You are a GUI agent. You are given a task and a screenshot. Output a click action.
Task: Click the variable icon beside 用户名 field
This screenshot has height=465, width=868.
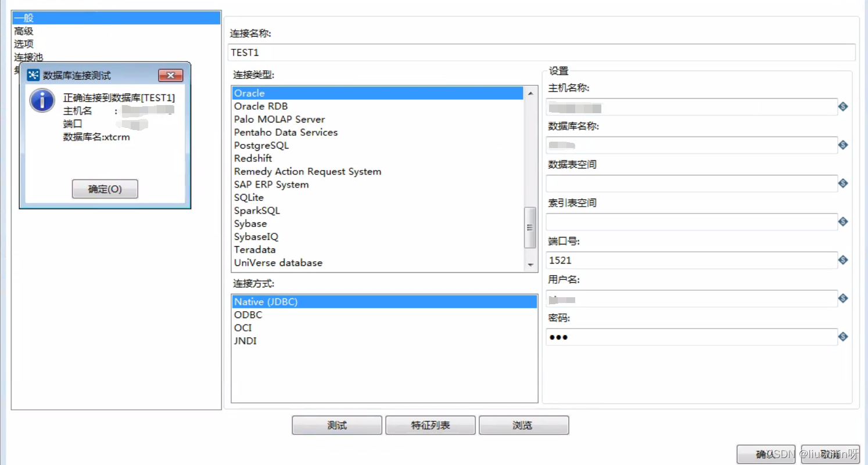(x=842, y=298)
